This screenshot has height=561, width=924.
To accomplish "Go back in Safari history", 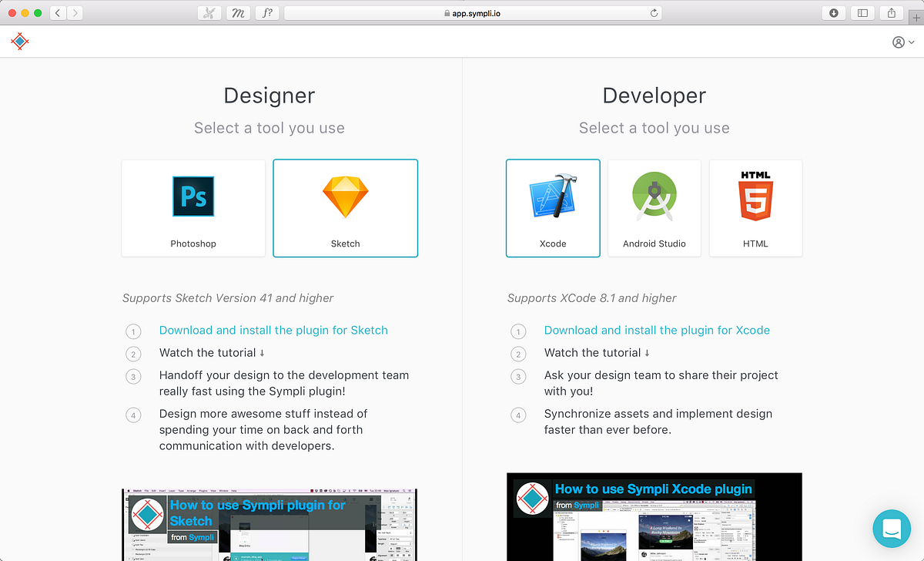I will (59, 12).
